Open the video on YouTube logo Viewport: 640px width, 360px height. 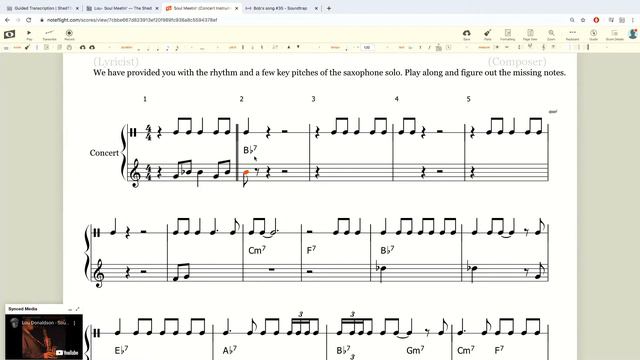tap(67, 353)
